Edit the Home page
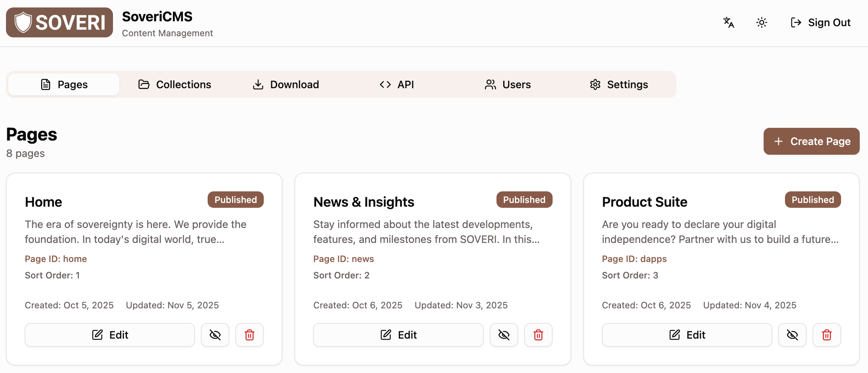 (110, 335)
